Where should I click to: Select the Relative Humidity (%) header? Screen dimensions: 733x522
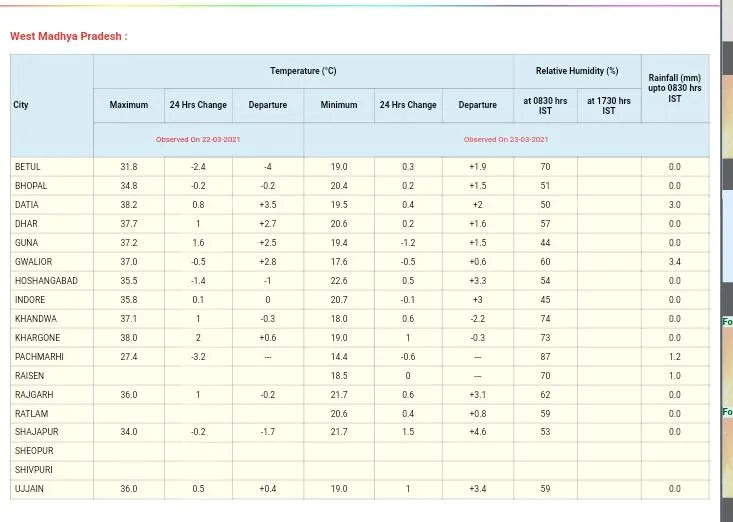coord(577,71)
